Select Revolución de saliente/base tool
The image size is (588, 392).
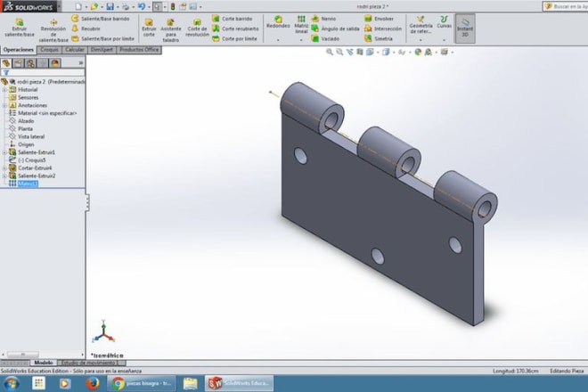click(53, 30)
